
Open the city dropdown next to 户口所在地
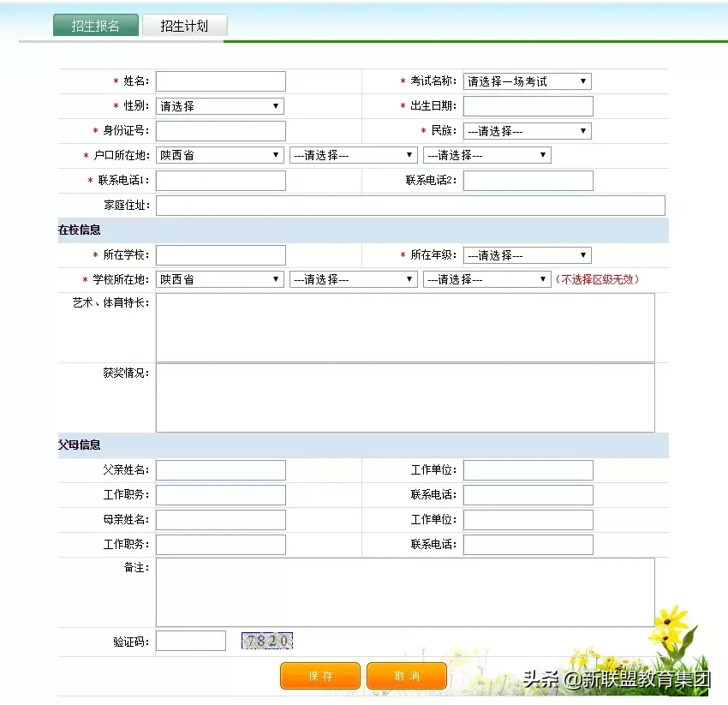tap(353, 155)
